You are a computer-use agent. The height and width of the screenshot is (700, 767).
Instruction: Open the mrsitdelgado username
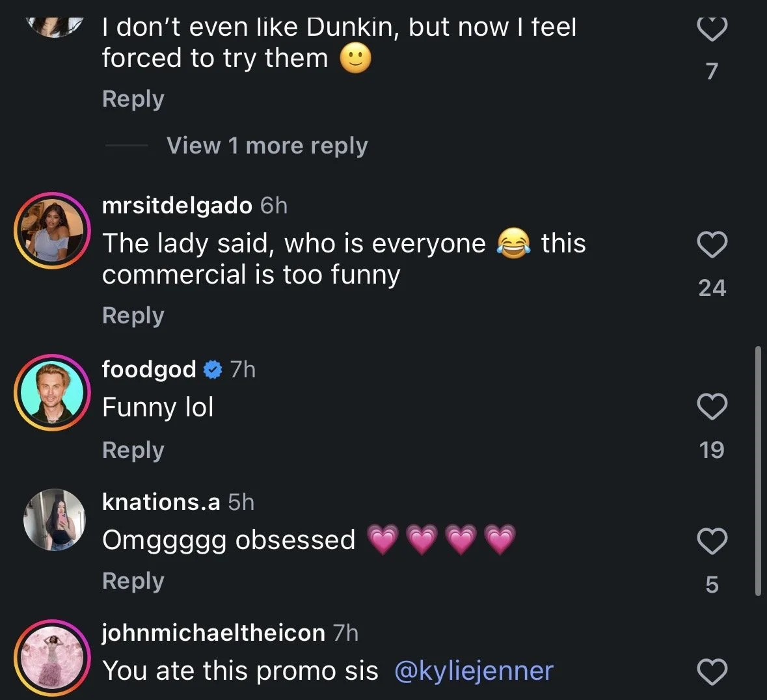(177, 206)
